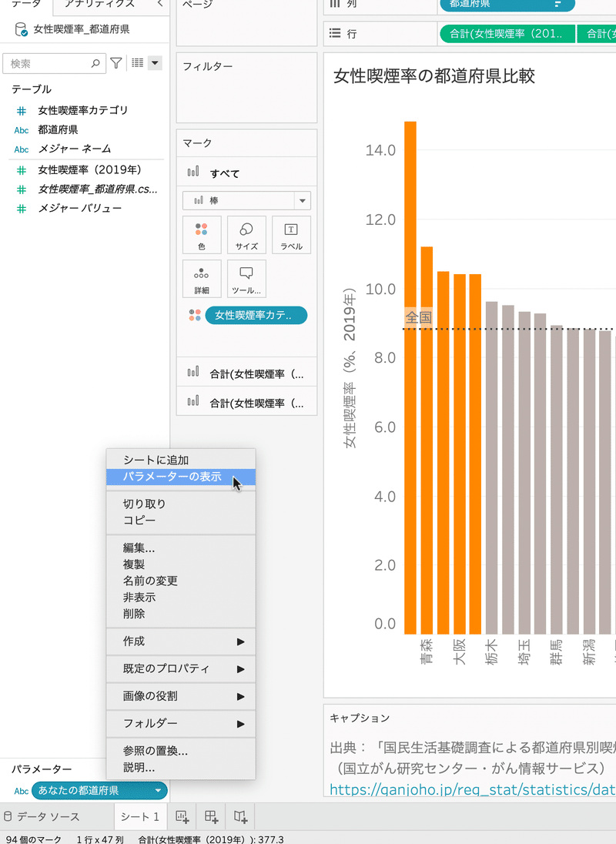Open the Label mark card

click(x=291, y=235)
